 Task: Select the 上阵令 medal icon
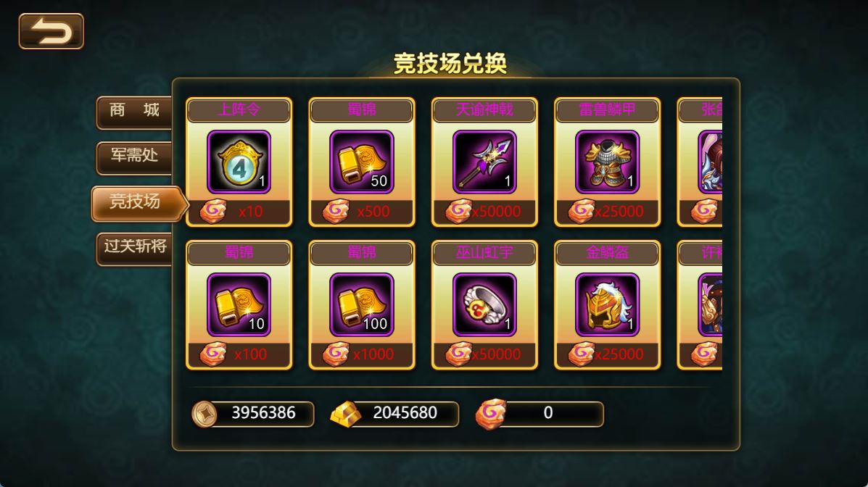[x=239, y=162]
